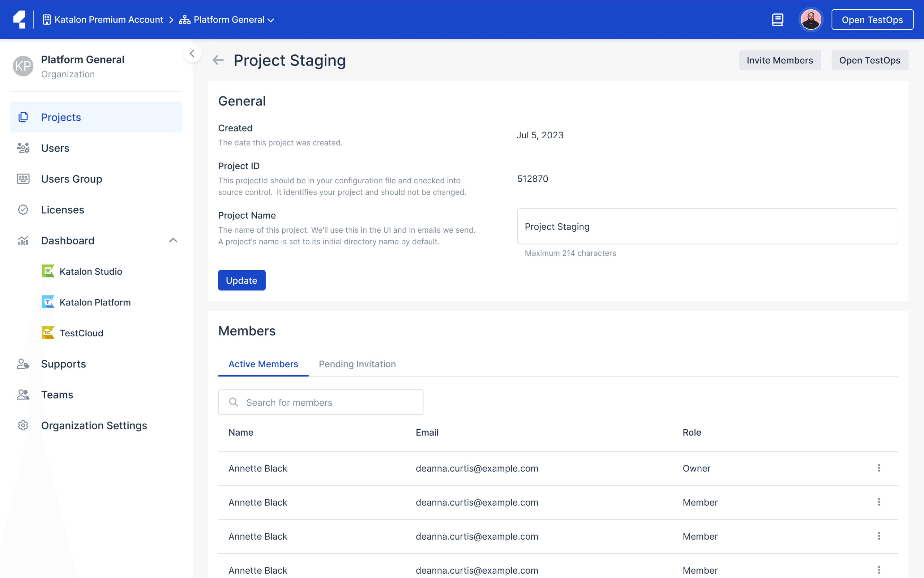Click the Teams people icon in the sidebar
The height and width of the screenshot is (578, 924).
[x=23, y=395]
